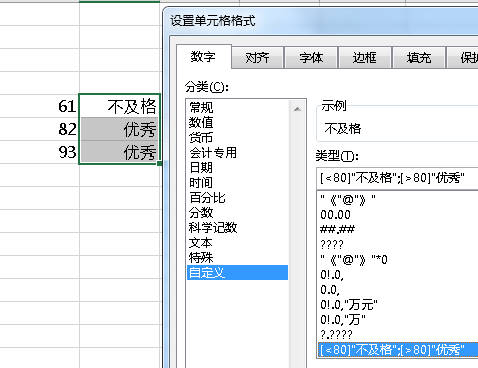
Task: Open the 字体 tab
Action: click(x=311, y=58)
